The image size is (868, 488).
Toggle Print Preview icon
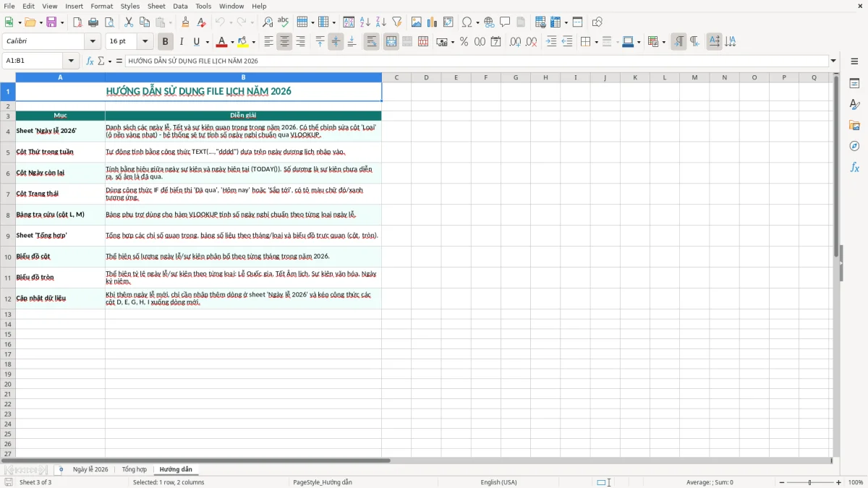(109, 22)
